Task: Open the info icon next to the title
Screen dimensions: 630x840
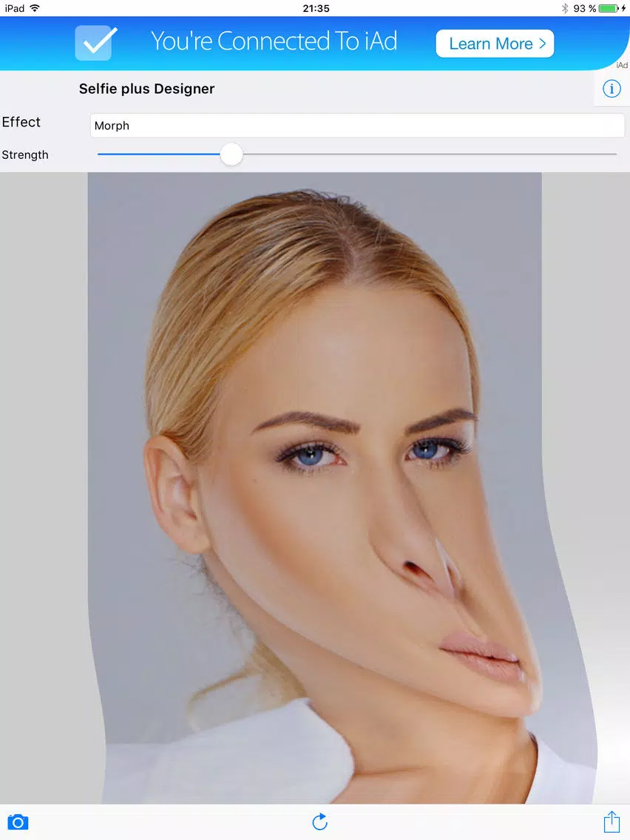Action: click(x=612, y=89)
